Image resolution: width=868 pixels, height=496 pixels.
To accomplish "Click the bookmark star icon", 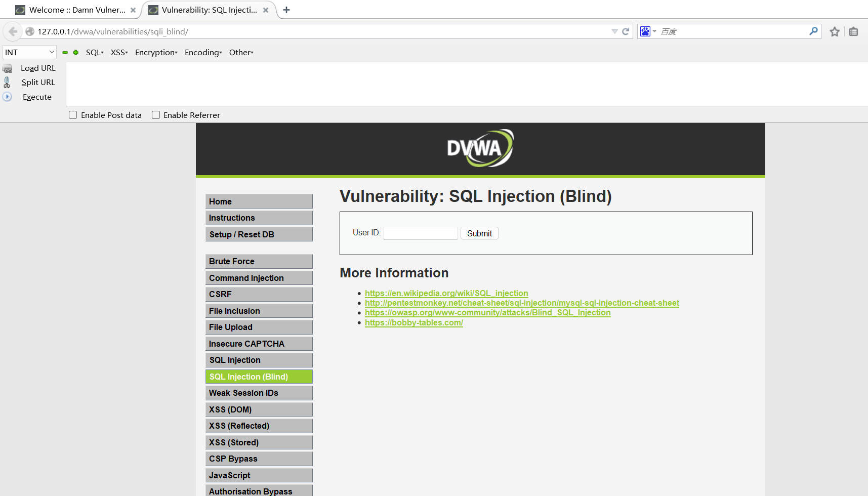I will (835, 32).
